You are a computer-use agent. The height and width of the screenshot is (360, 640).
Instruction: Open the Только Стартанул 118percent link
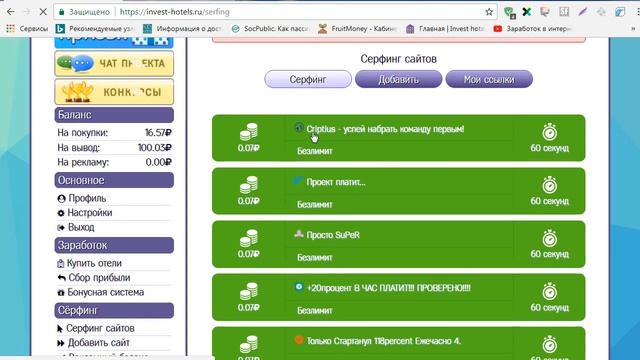(384, 341)
